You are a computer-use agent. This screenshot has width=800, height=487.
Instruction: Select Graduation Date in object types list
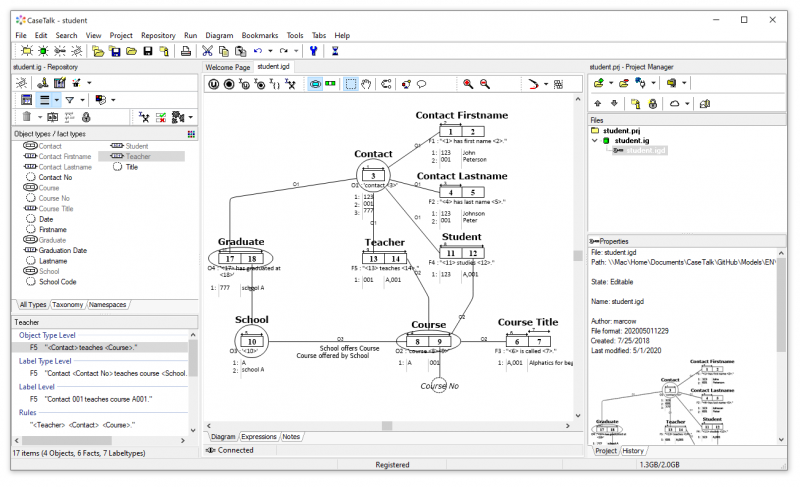point(62,250)
